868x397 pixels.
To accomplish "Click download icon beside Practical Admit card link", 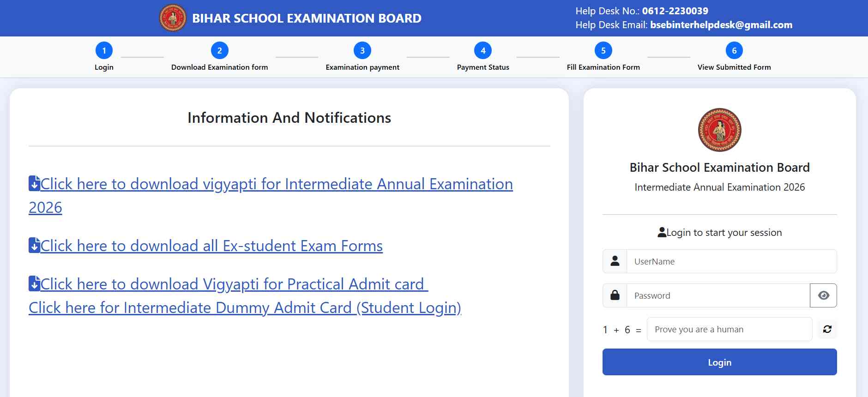I will (x=33, y=283).
